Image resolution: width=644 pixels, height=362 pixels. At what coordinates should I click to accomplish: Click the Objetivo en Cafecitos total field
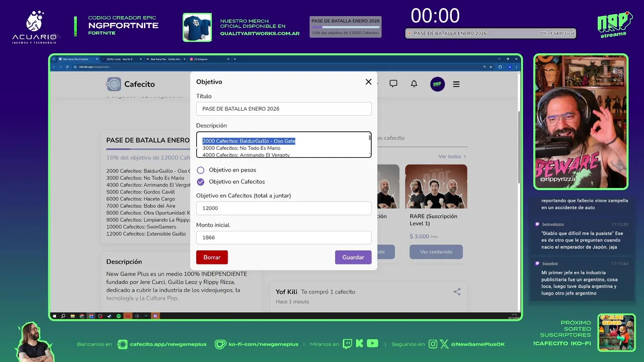(284, 208)
